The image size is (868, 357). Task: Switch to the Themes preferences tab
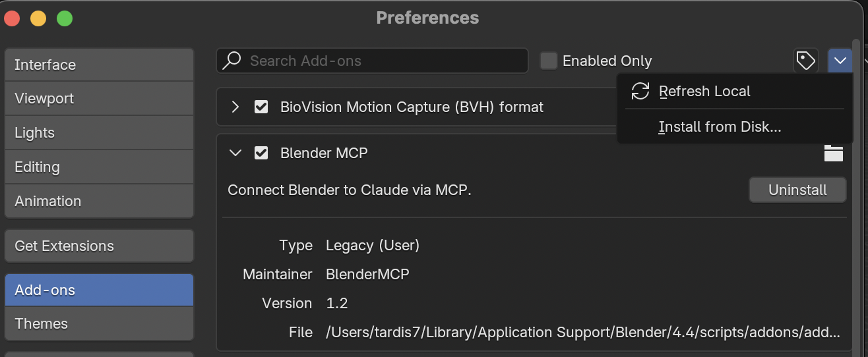(x=99, y=323)
